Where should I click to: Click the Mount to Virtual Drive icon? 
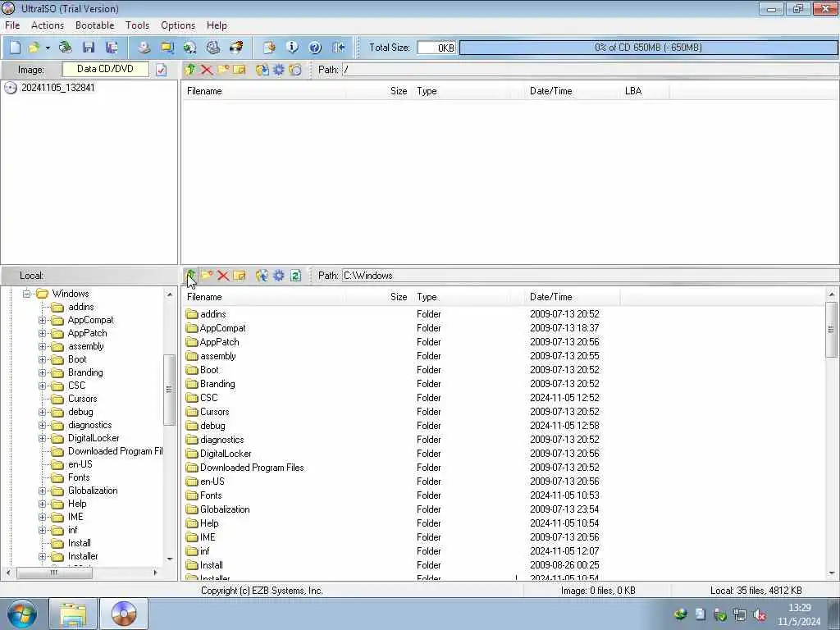[x=212, y=47]
